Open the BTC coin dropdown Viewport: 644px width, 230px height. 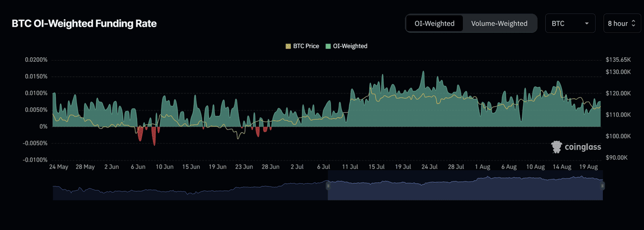[x=570, y=23]
